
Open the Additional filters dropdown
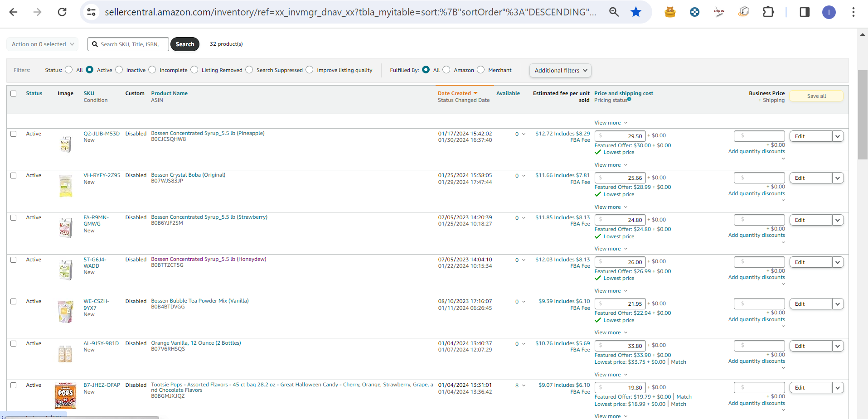point(560,70)
